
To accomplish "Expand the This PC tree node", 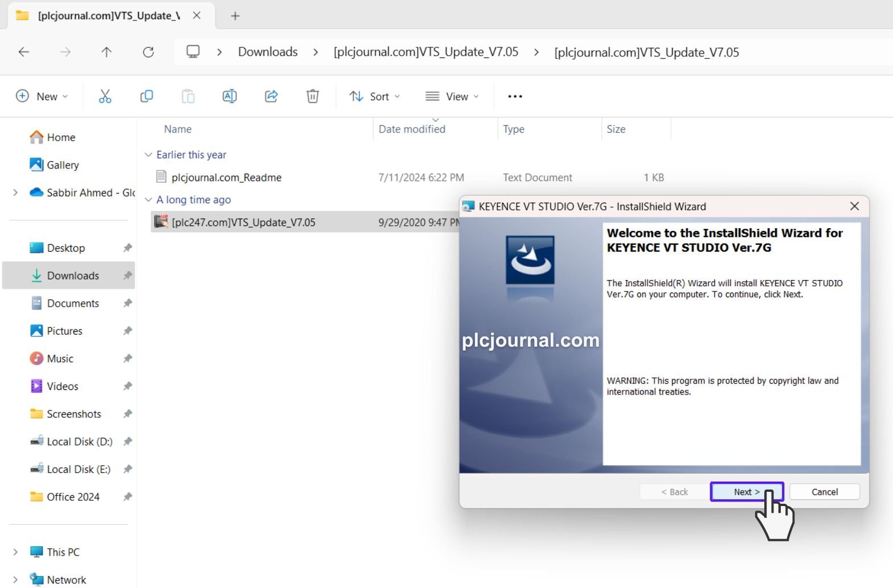I will pos(15,552).
